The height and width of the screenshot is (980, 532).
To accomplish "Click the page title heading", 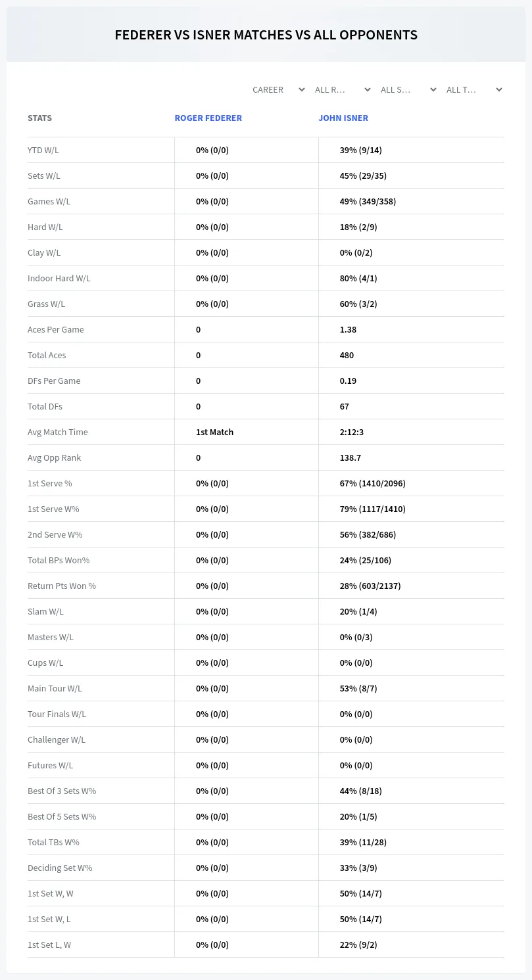I will [266, 35].
